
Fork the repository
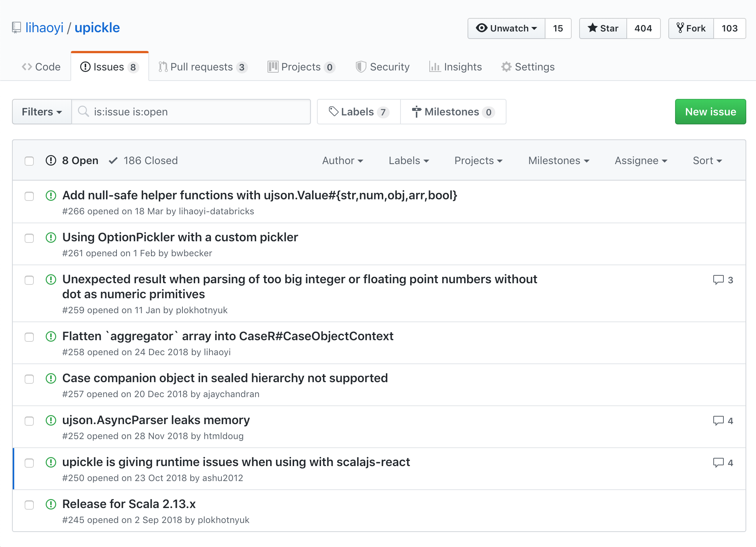pos(691,28)
